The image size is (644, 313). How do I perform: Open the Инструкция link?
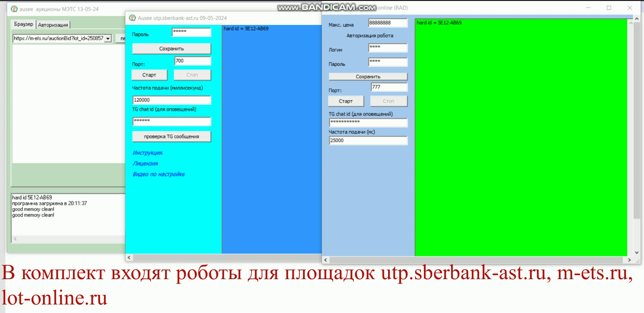click(x=147, y=153)
